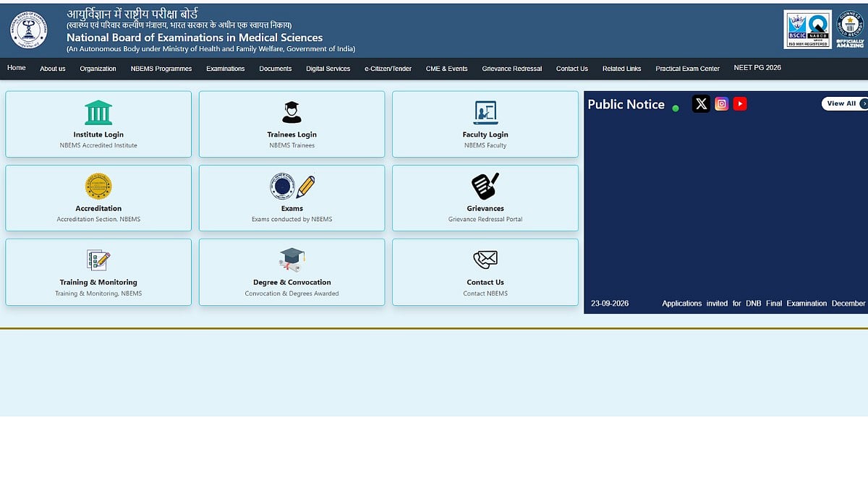The width and height of the screenshot is (868, 488).
Task: Click the 'Training & Monitoring, NBEMS' subtitle
Action: pyautogui.click(x=98, y=294)
